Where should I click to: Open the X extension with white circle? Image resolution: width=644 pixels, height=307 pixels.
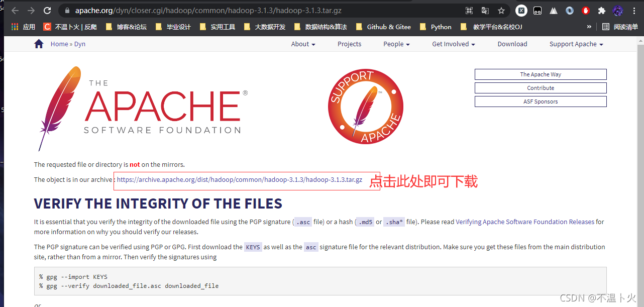[x=521, y=11]
